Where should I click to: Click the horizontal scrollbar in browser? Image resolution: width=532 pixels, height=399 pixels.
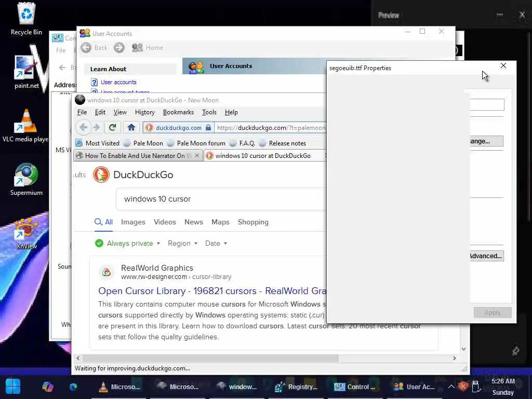click(x=210, y=358)
